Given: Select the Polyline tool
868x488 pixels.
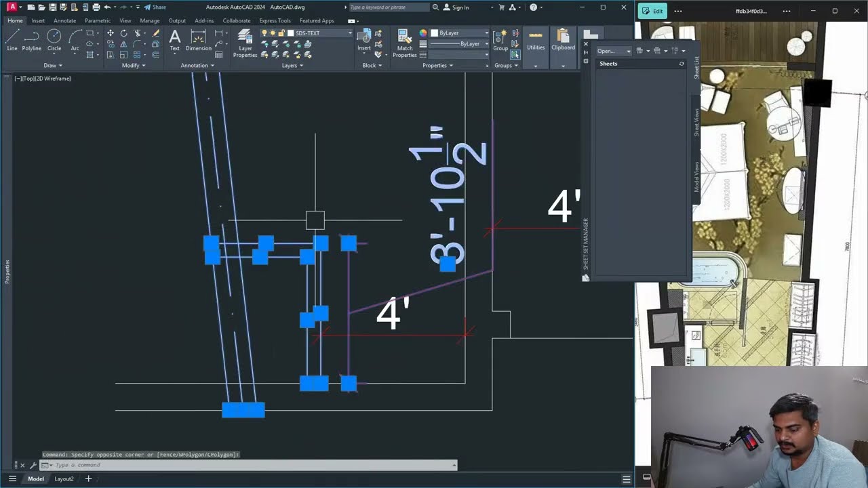Looking at the screenshot, I should pyautogui.click(x=31, y=39).
